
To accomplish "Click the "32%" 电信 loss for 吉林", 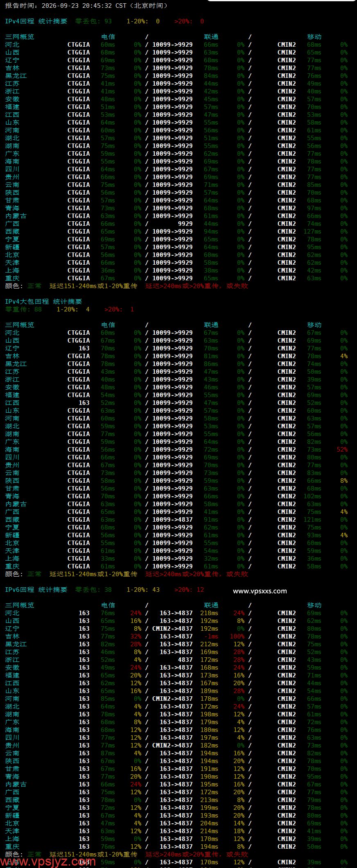I will point(136,636).
